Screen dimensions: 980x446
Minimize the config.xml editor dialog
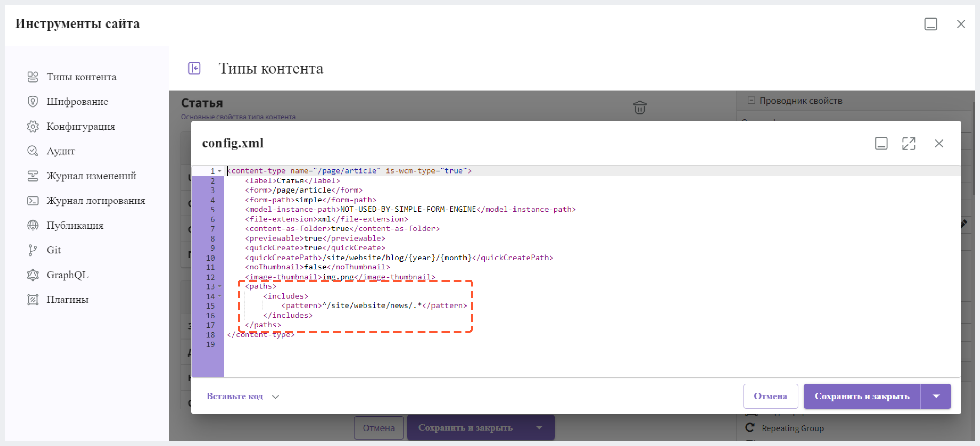[881, 143]
